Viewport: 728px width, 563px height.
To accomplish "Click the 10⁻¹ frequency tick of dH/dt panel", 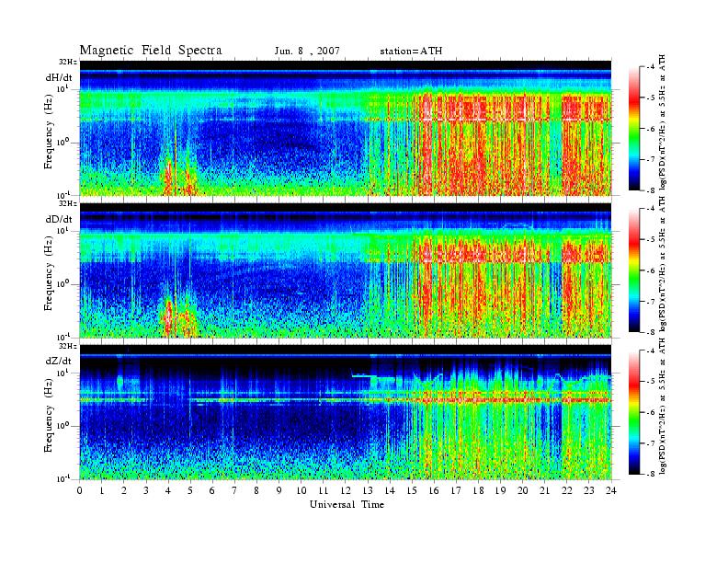I will [63, 195].
